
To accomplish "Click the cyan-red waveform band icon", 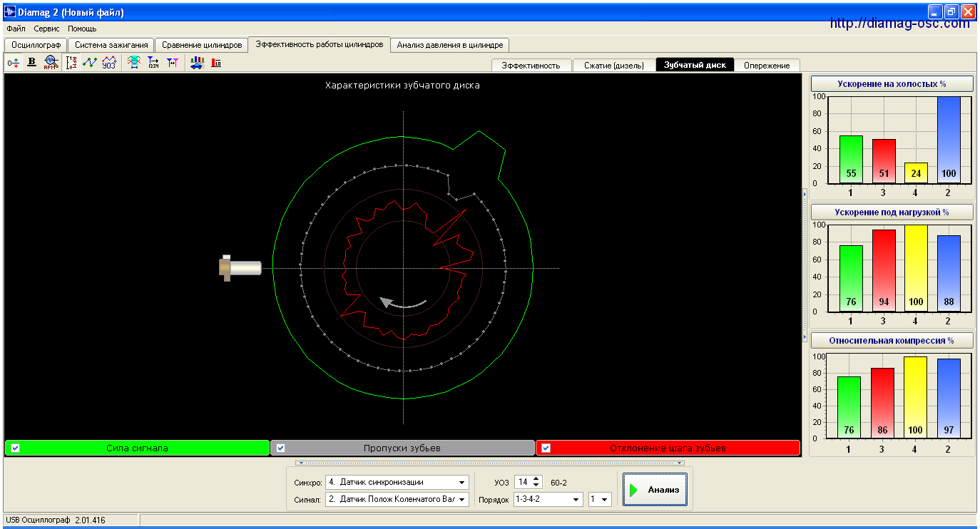I will tap(134, 63).
